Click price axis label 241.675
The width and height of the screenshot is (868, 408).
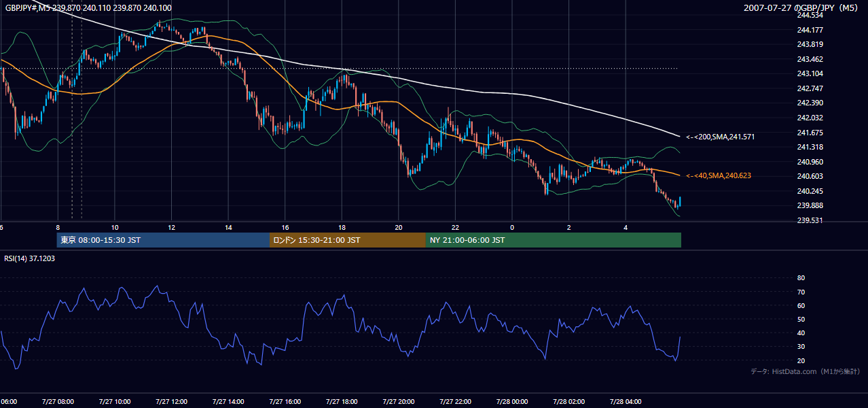click(x=810, y=133)
